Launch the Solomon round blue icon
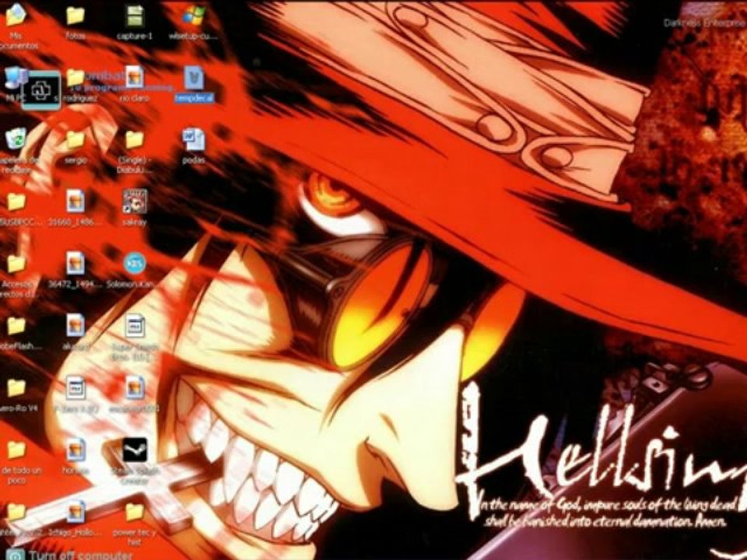The image size is (747, 560). pyautogui.click(x=135, y=264)
